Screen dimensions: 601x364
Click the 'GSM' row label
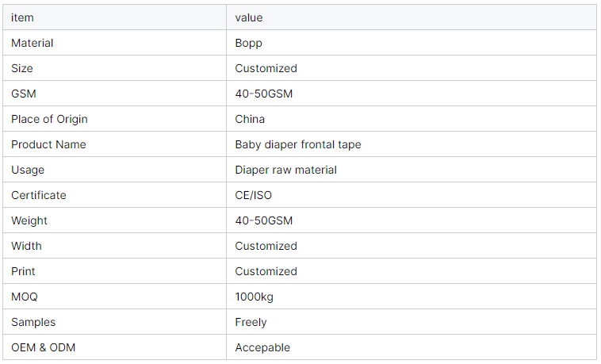[24, 94]
